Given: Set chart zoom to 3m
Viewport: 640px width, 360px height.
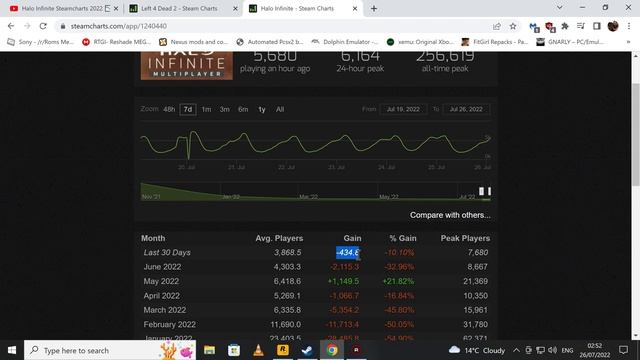Looking at the screenshot, I should pos(224,109).
